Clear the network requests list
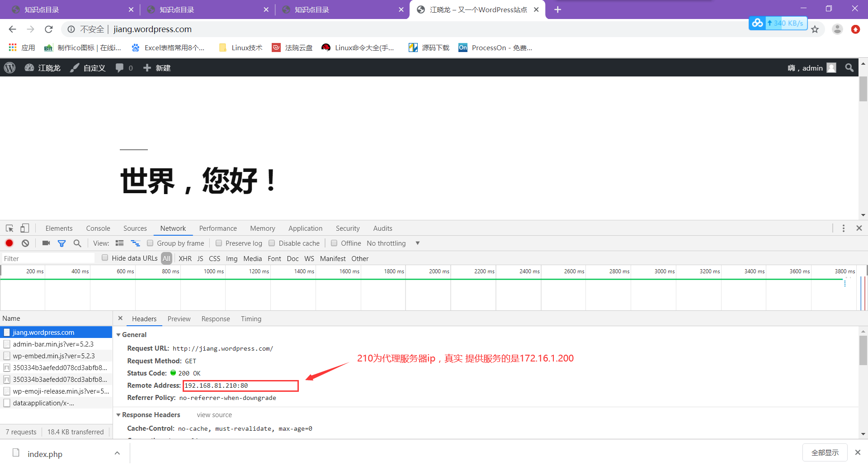 [25, 243]
